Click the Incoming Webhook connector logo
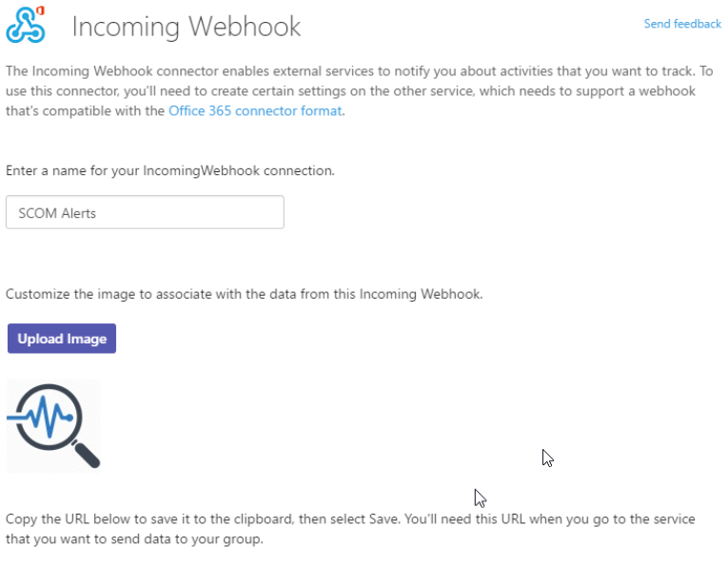The width and height of the screenshot is (728, 566). (26, 25)
